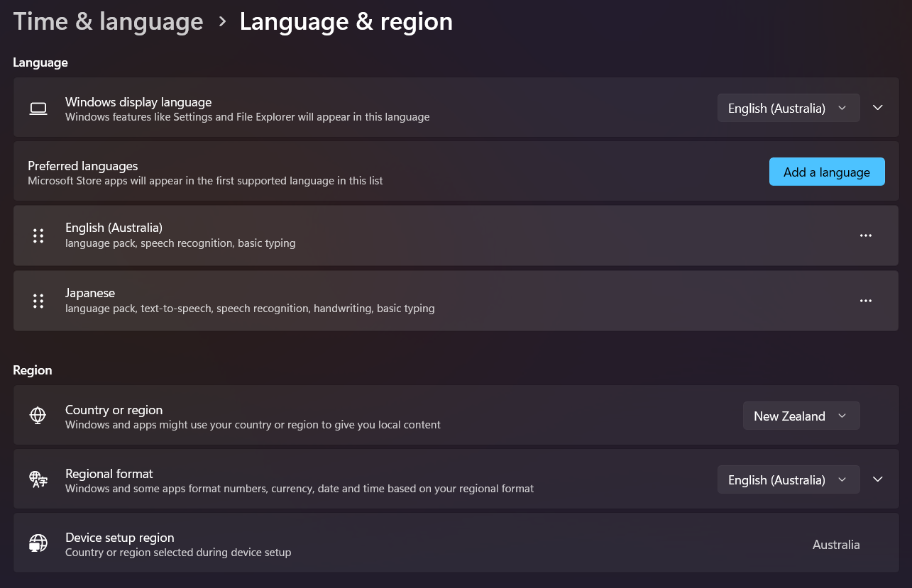Open the Country or region dropdown
Screen dimensions: 912x588
click(x=801, y=416)
